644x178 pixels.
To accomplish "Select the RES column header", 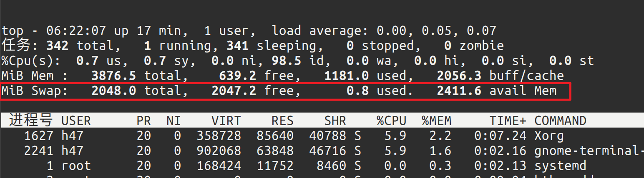I will coord(282,121).
